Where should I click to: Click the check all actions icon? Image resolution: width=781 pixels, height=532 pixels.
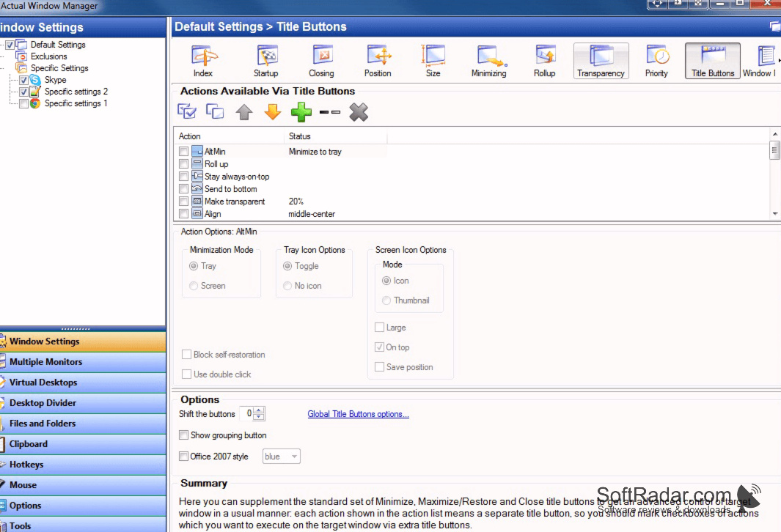click(x=187, y=111)
